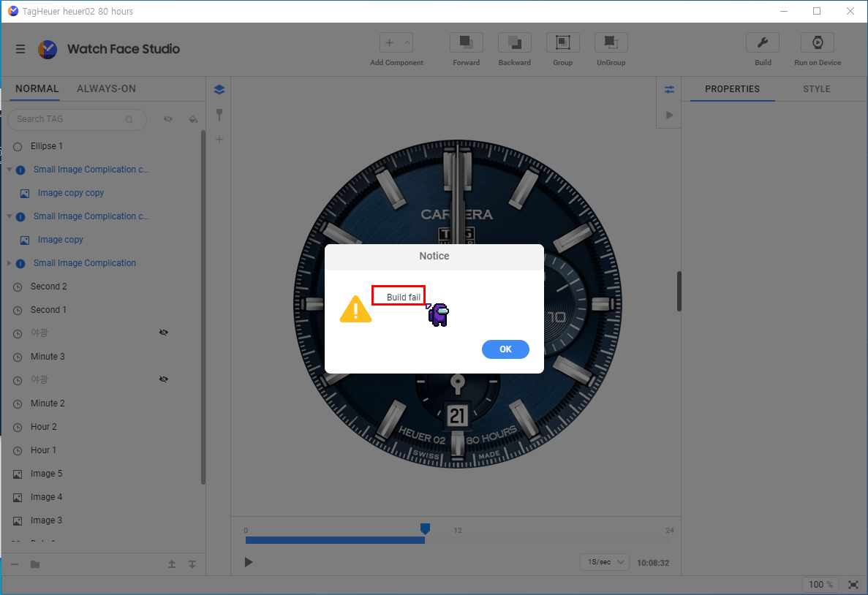868x595 pixels.
Task: Click the Run on Device icon
Action: (817, 42)
